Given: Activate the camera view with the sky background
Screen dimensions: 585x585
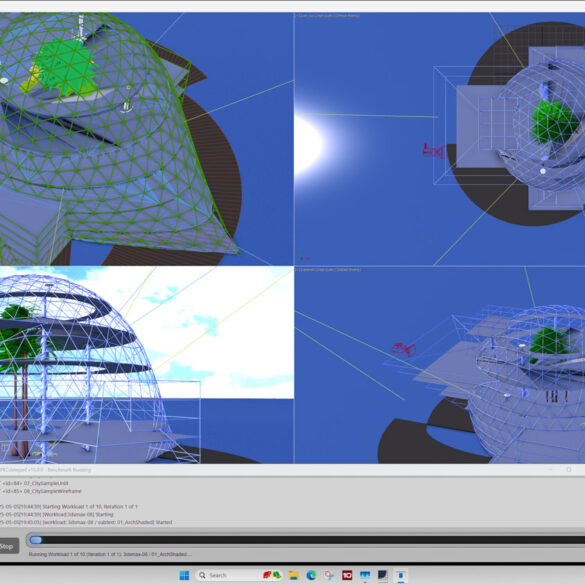Looking at the screenshot, I should coord(147,365).
